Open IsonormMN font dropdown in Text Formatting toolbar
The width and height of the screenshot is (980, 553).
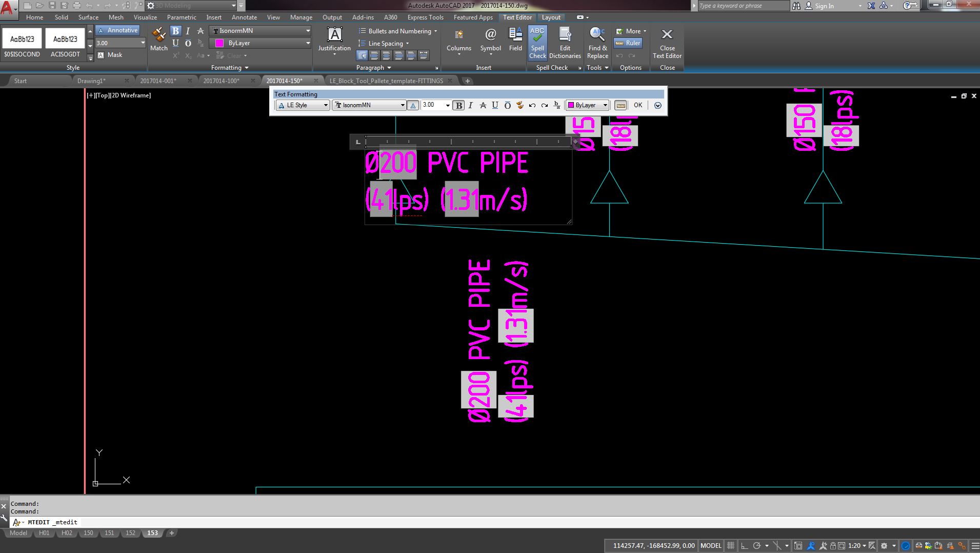[x=369, y=105]
